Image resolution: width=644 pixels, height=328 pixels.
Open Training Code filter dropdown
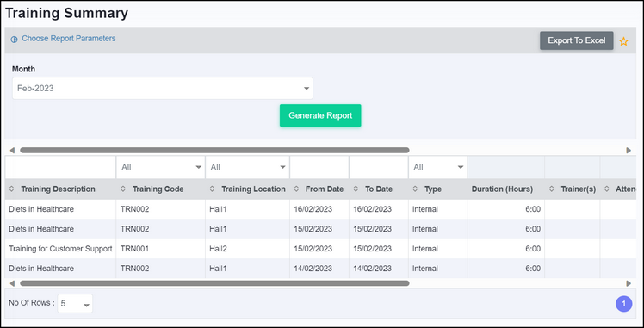161,167
